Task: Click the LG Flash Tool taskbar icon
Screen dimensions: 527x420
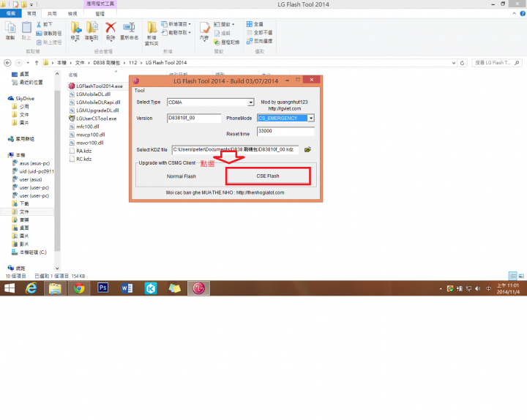Action: point(198,288)
